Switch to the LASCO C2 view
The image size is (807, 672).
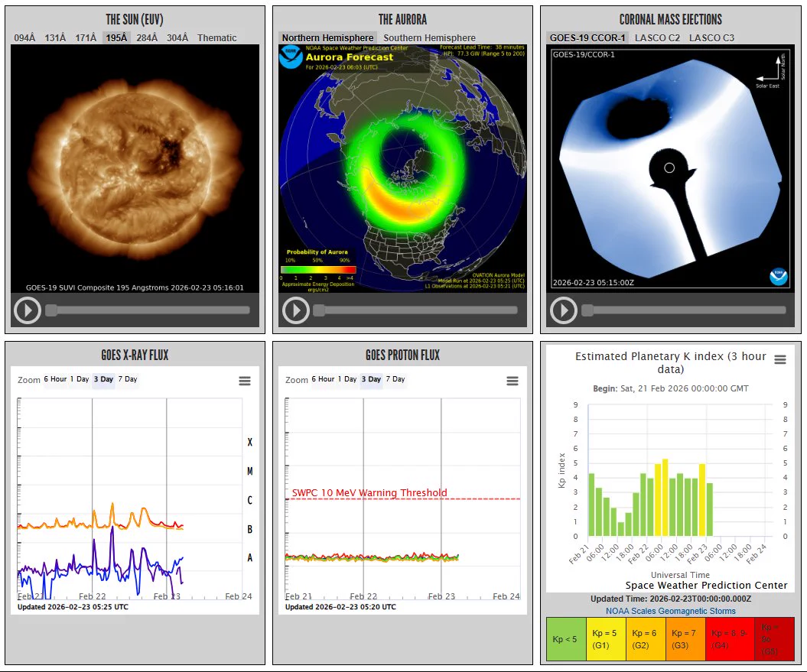[657, 37]
